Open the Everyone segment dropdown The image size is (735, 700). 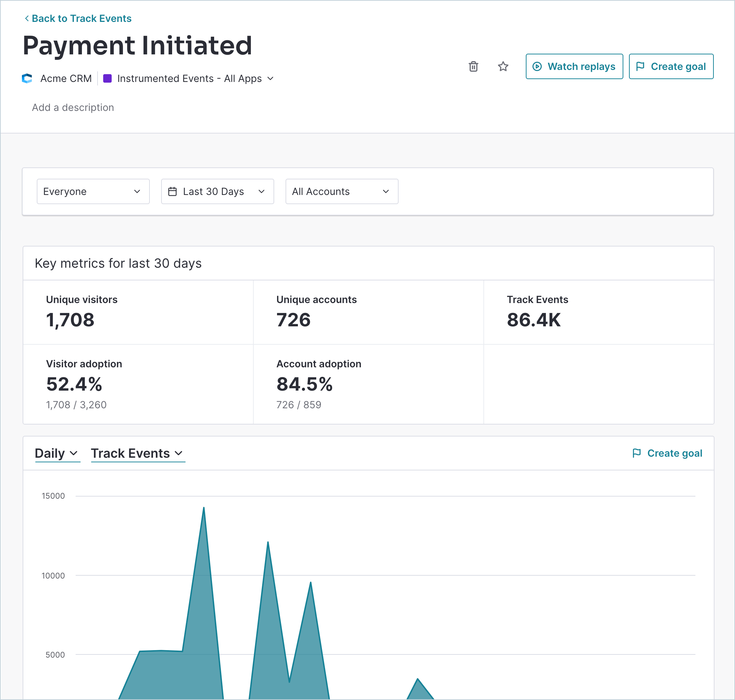pyautogui.click(x=93, y=191)
